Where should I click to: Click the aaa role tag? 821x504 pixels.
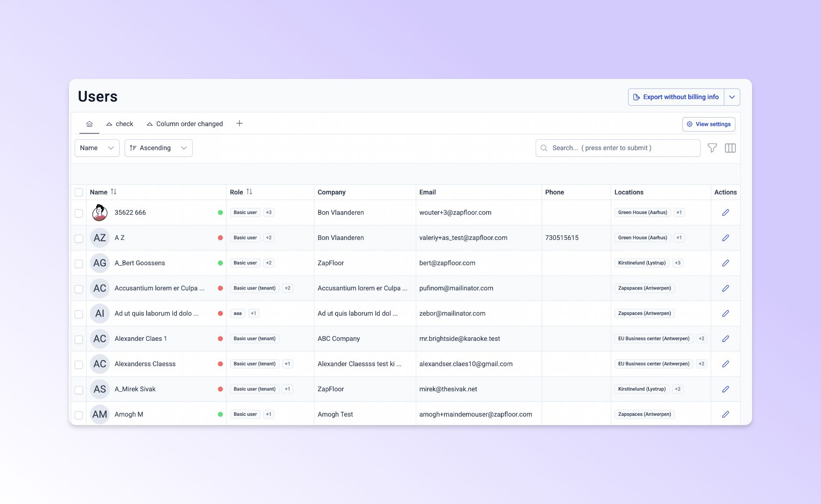pyautogui.click(x=238, y=314)
